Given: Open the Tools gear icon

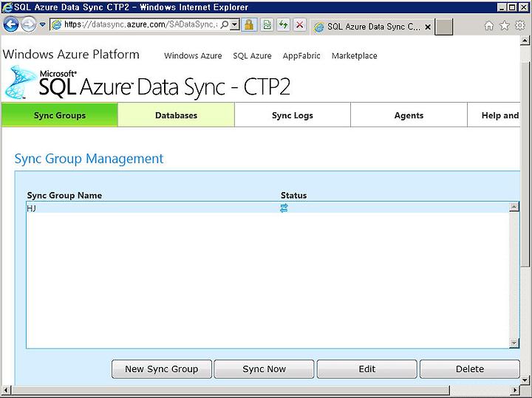Looking at the screenshot, I should 520,25.
